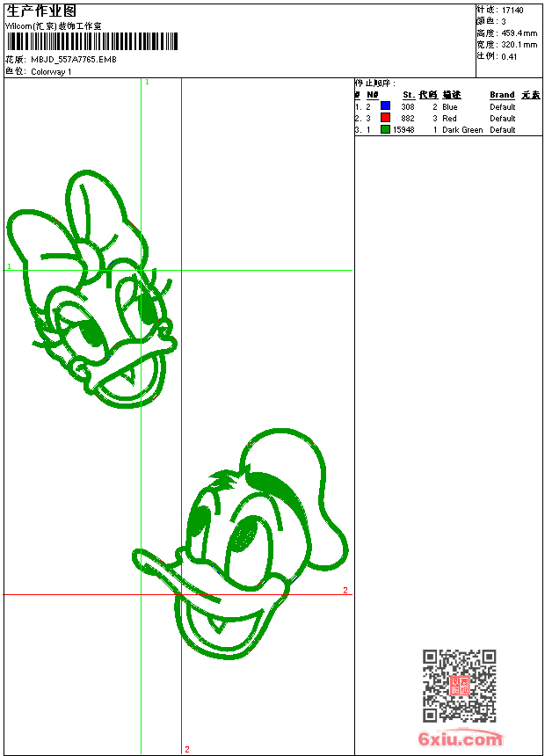Click the red color swatch in stop sequence
Screen dimensions: 545x756
click(x=385, y=117)
